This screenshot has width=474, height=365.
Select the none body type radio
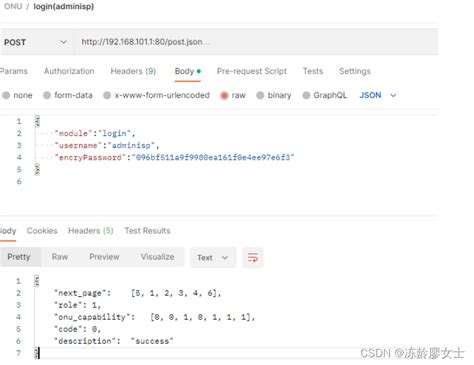coord(6,95)
